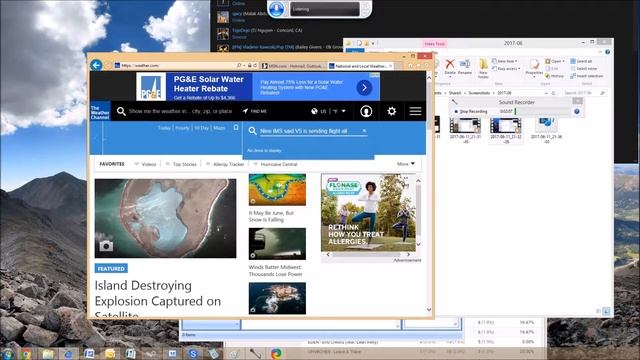This screenshot has height=360, width=640.
Task: Click the Flonase allergies advertisement
Action: coord(368,213)
